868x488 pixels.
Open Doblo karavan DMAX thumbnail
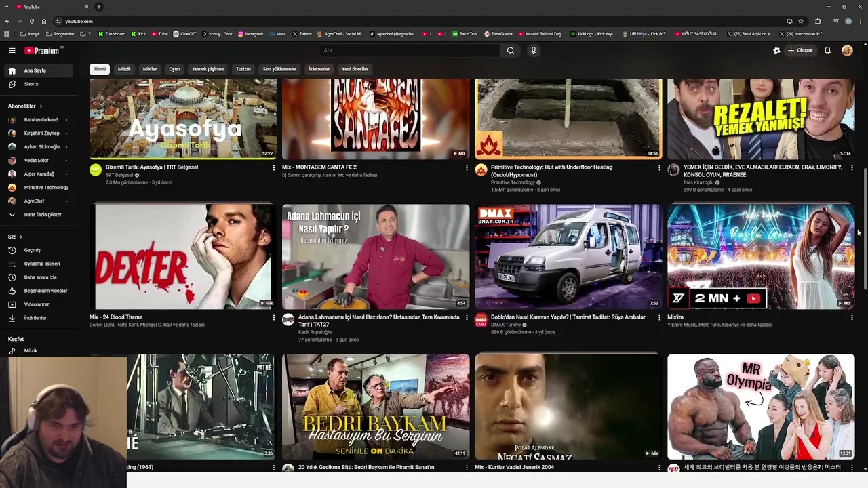(x=568, y=256)
